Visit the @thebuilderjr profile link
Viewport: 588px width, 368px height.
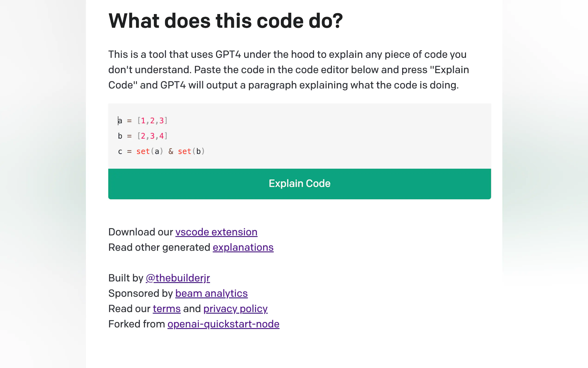click(x=178, y=278)
